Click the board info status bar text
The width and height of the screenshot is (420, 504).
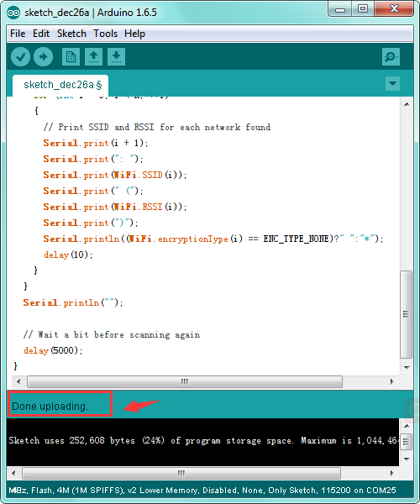click(x=202, y=491)
